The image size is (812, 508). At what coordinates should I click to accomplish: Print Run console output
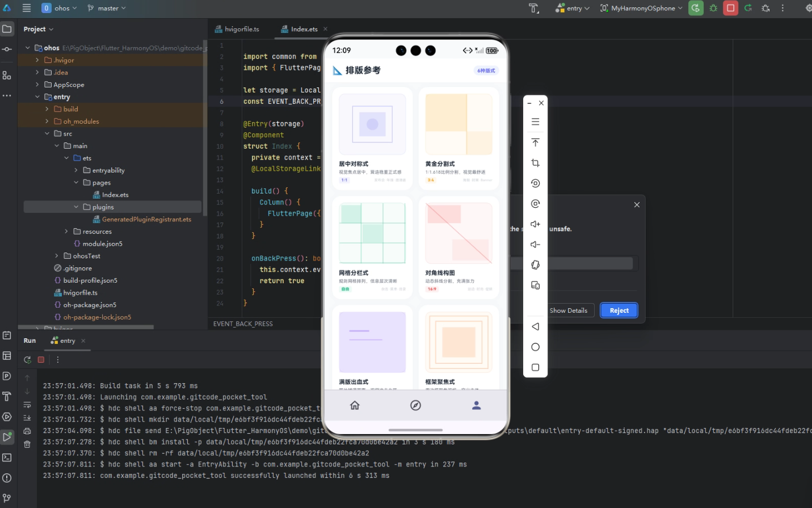click(27, 431)
